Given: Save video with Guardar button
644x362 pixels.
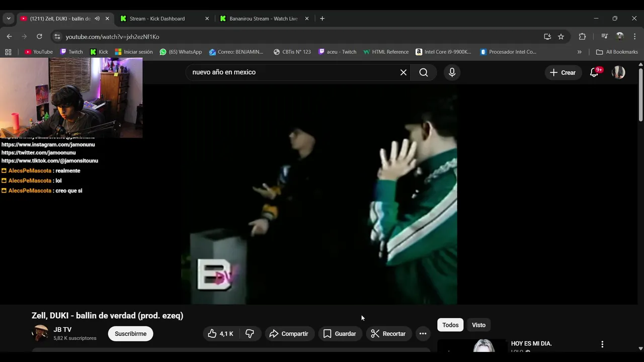Looking at the screenshot, I should [x=340, y=334].
